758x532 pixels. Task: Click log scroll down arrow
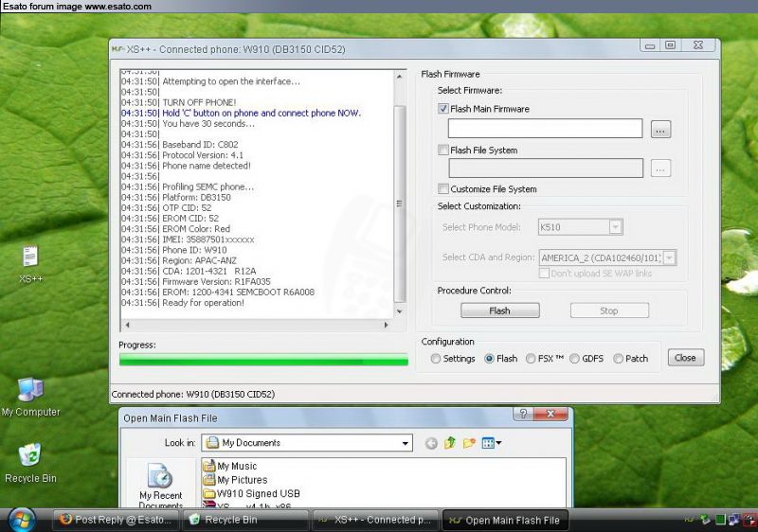click(x=399, y=311)
